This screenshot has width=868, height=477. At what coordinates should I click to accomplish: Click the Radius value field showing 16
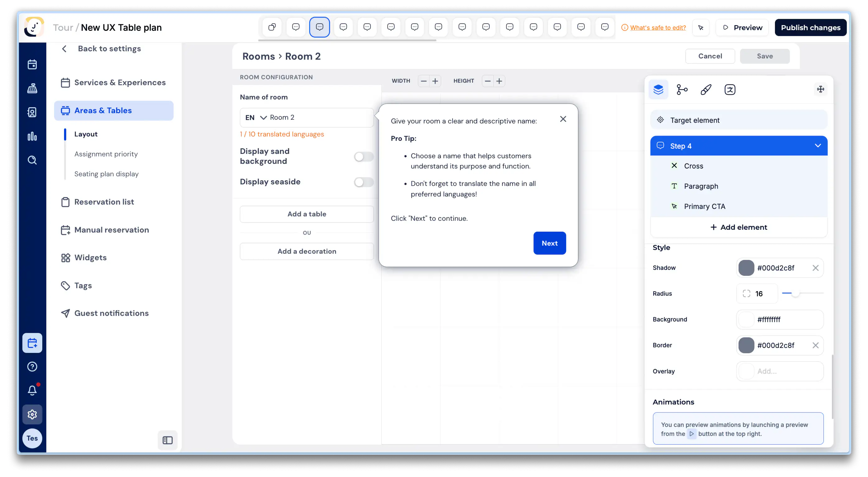(x=757, y=294)
